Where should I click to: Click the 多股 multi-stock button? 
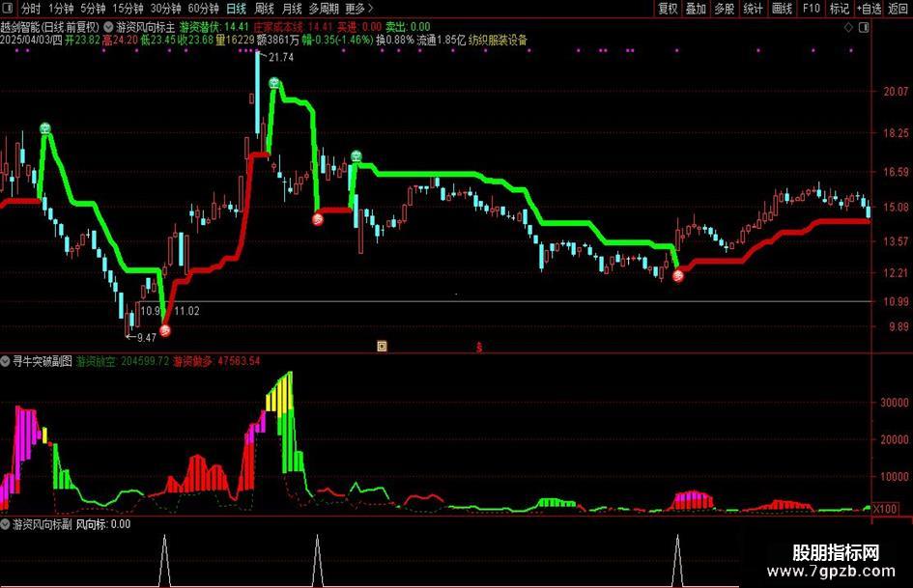click(725, 8)
